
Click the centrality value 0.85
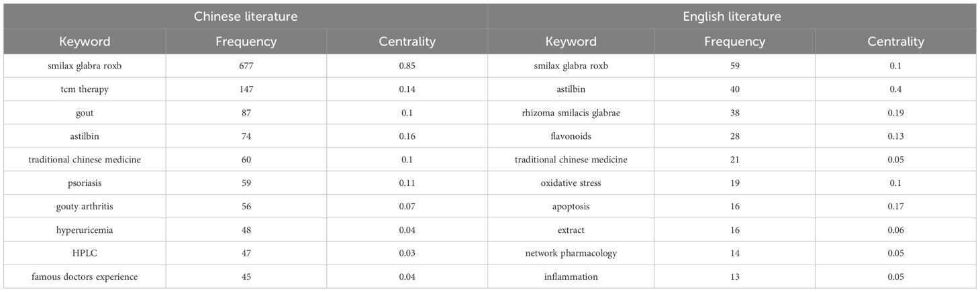[x=407, y=66]
